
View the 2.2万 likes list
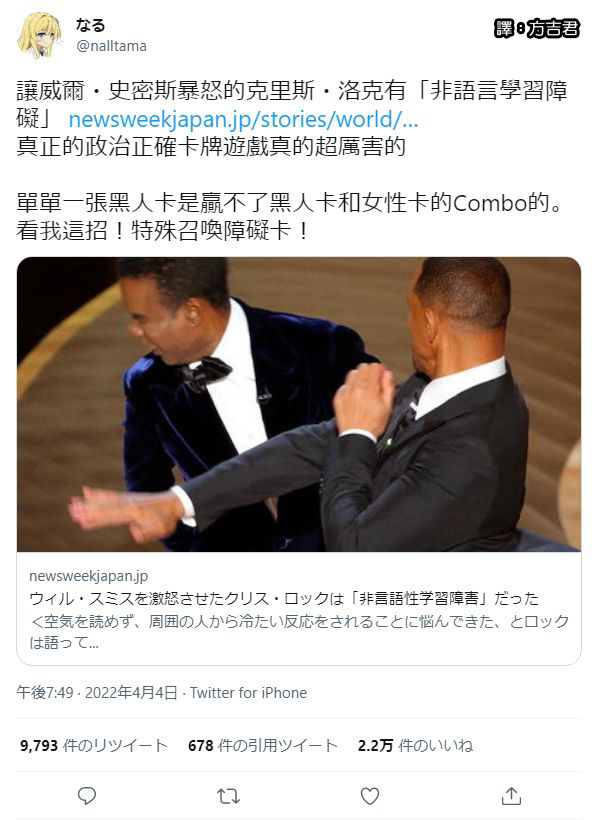415,745
